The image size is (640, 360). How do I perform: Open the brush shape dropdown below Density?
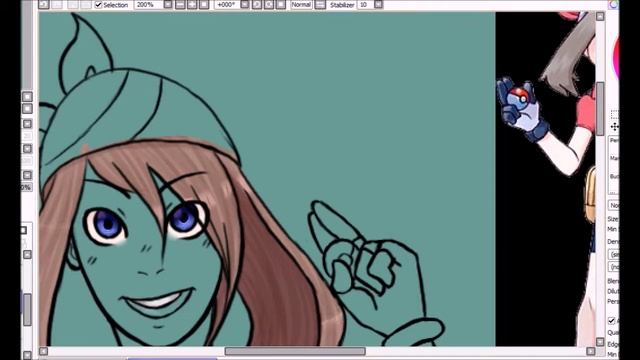pyautogui.click(x=614, y=255)
